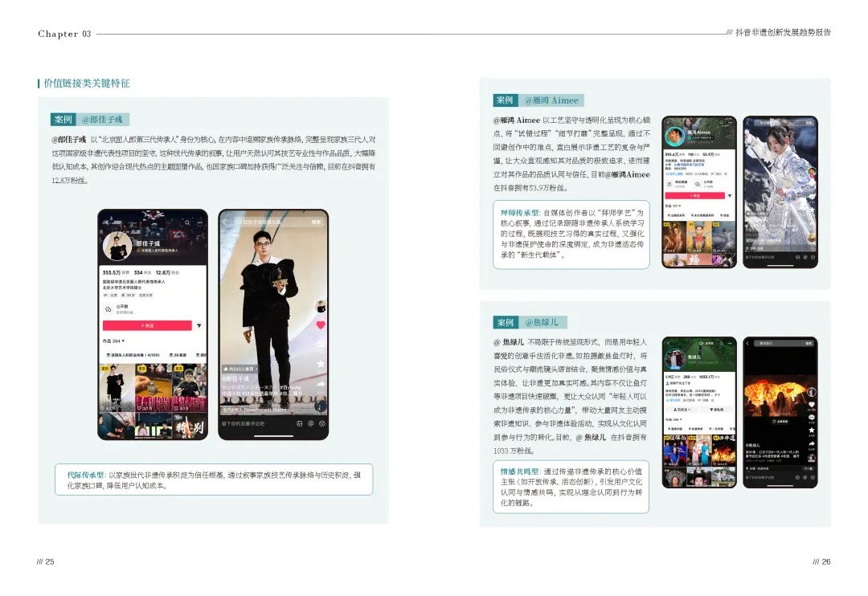The image size is (868, 596).
Task: Expand the arrow beside 郎佳子彧 follow button
Action: click(x=199, y=325)
